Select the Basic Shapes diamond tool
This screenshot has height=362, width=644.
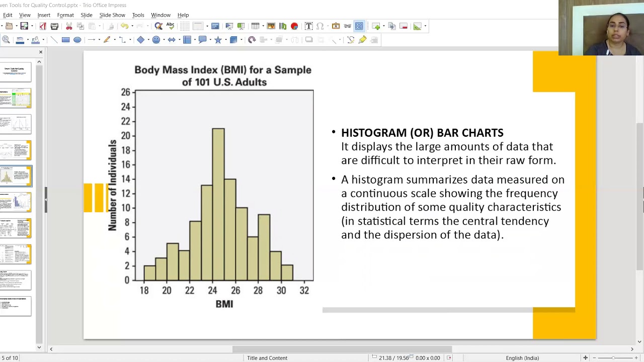tap(140, 40)
